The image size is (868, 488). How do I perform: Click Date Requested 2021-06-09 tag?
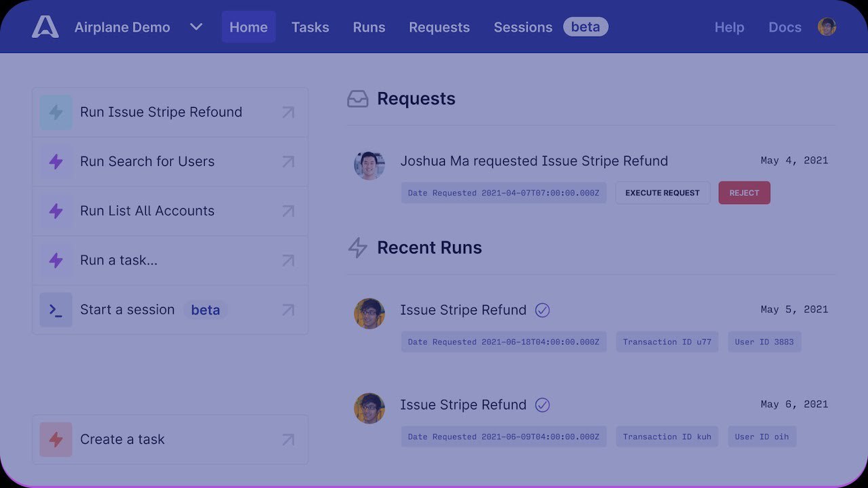(504, 437)
